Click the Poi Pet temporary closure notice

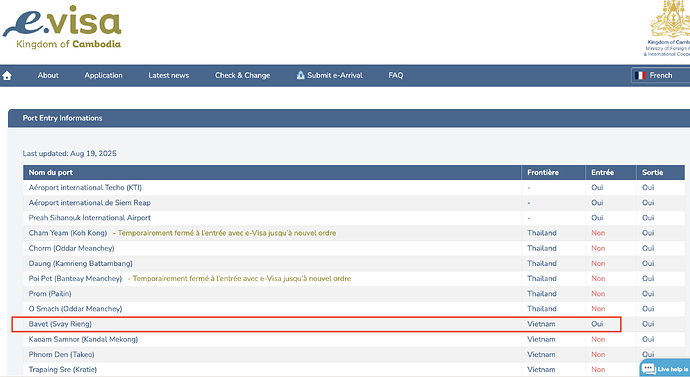point(239,278)
